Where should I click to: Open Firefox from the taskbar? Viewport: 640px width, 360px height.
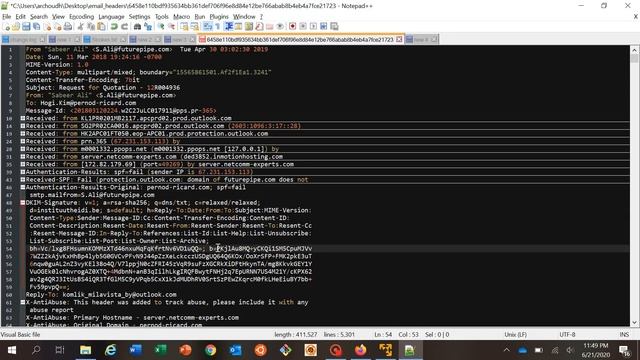360,350
